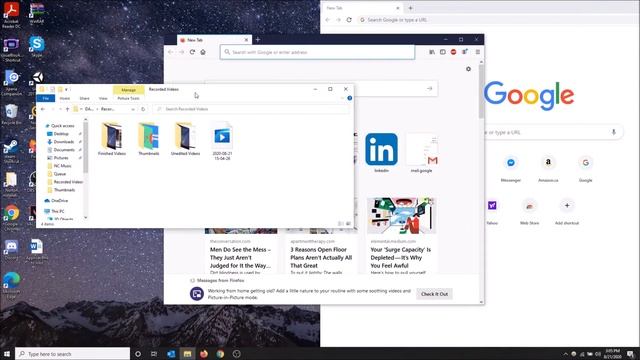The width and height of the screenshot is (640, 360).
Task: Click Check It Out button in Firefox
Action: pos(434,294)
